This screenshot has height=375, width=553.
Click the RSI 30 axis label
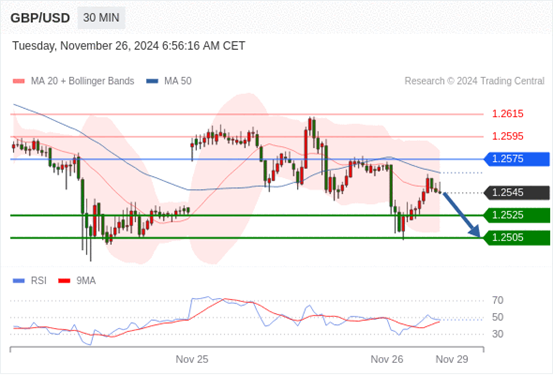pyautogui.click(x=498, y=334)
